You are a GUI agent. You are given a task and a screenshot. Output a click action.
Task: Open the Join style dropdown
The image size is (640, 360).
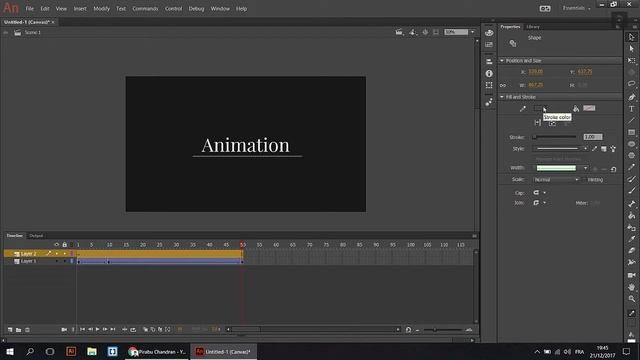click(539, 203)
